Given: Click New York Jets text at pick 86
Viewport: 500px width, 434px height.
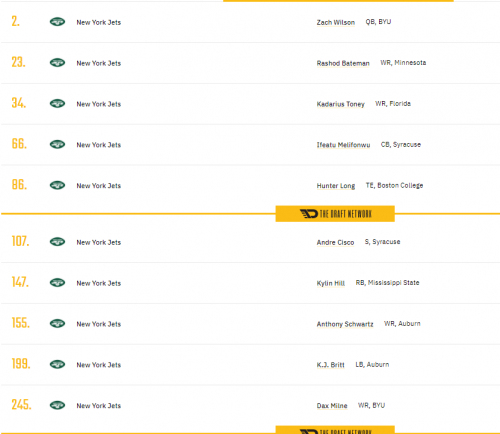Looking at the screenshot, I should pos(99,186).
